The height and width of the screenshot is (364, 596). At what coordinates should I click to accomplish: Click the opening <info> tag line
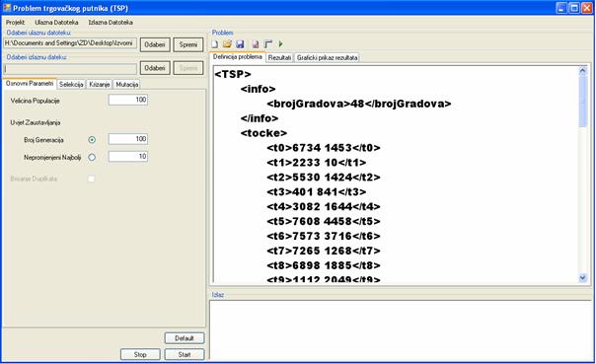pyautogui.click(x=259, y=89)
